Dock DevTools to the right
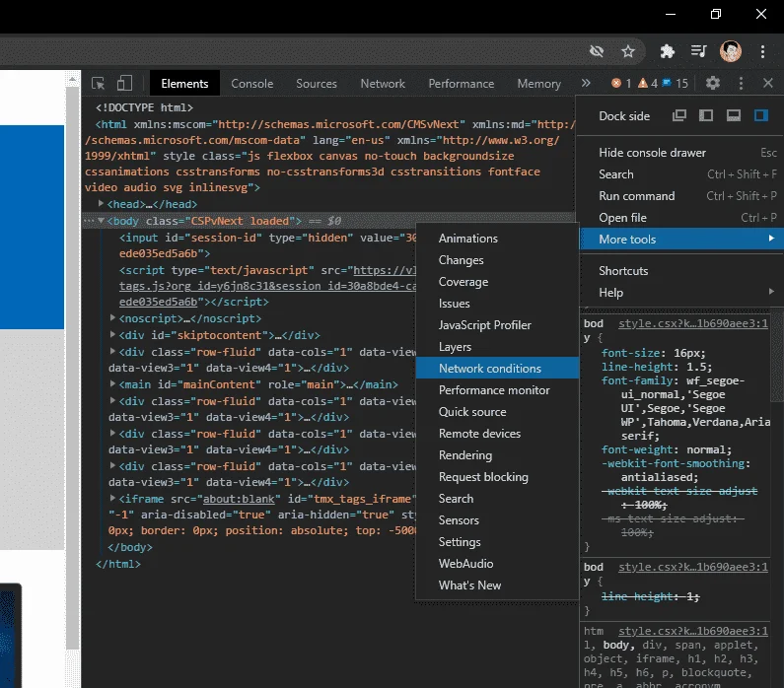This screenshot has height=688, width=784. (761, 116)
